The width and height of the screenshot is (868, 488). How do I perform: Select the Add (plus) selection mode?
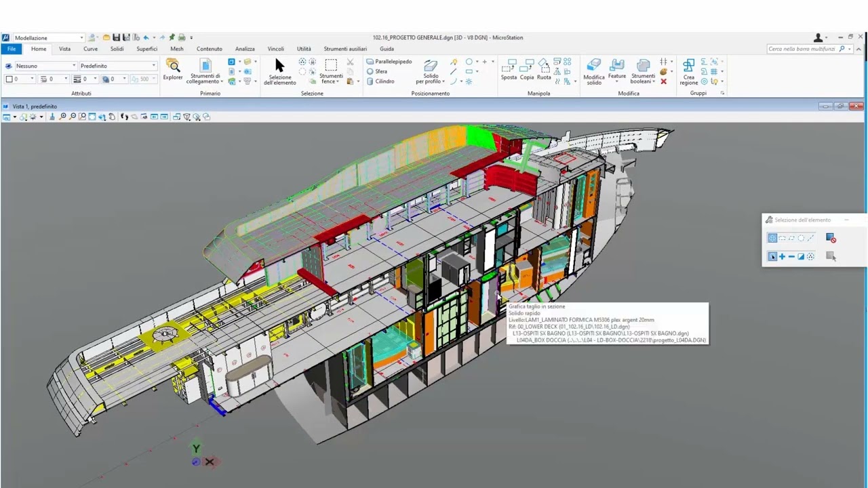782,256
